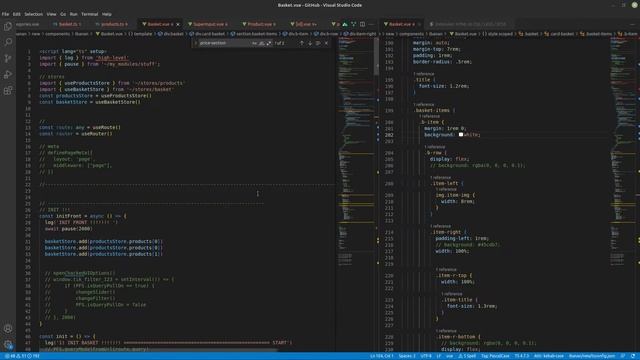
Task: Go to the previous find match
Action: [302, 43]
